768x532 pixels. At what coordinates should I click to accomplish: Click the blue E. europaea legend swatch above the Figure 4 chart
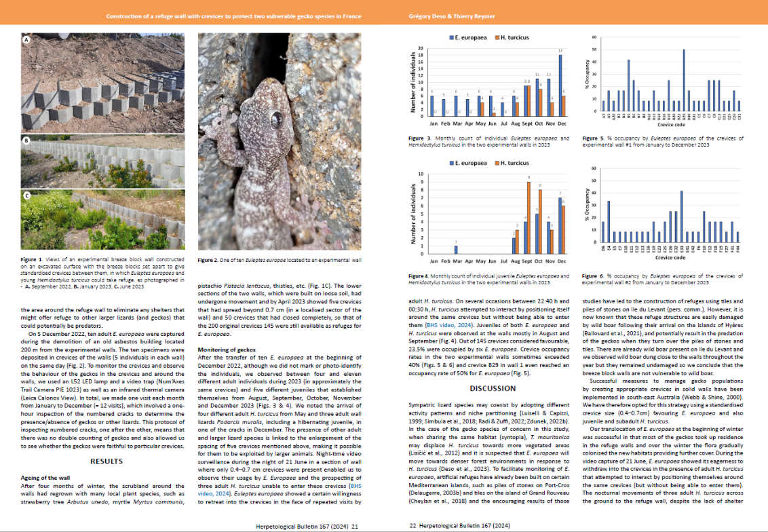(451, 164)
